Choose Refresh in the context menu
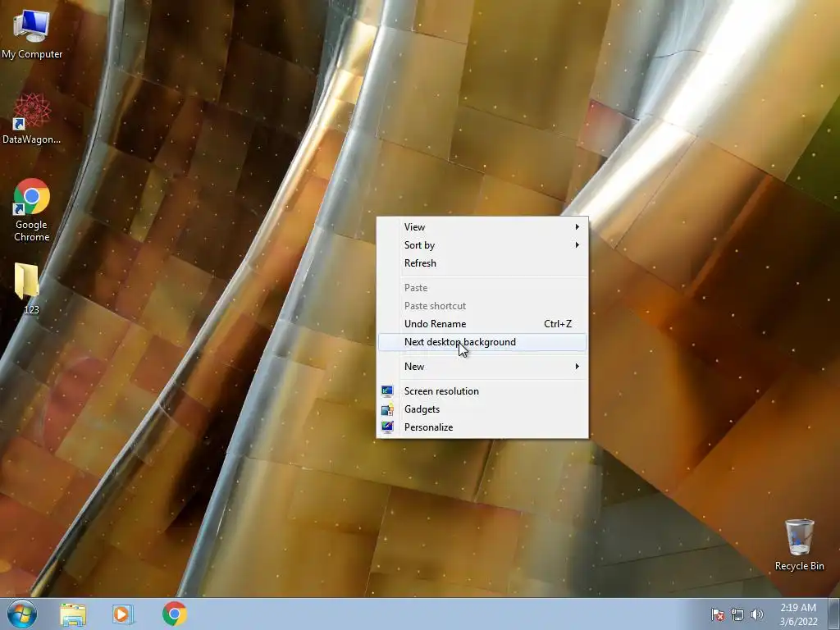The image size is (840, 630). point(482,263)
